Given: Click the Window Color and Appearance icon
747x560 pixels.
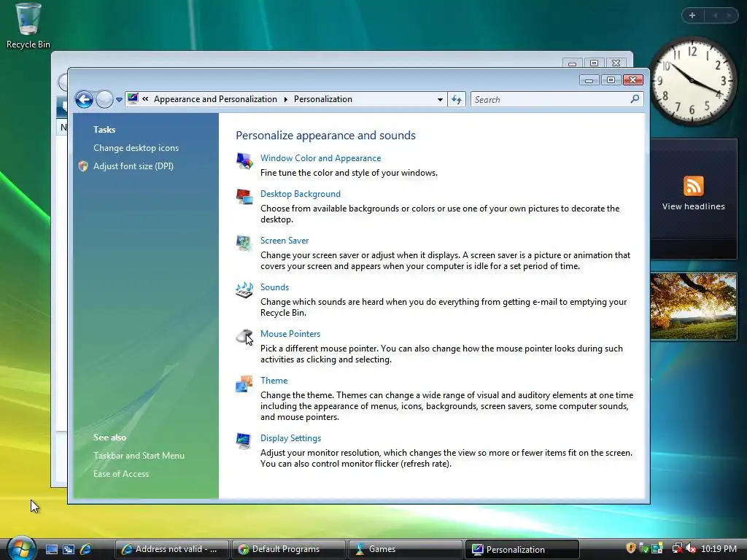Looking at the screenshot, I should pyautogui.click(x=244, y=161).
